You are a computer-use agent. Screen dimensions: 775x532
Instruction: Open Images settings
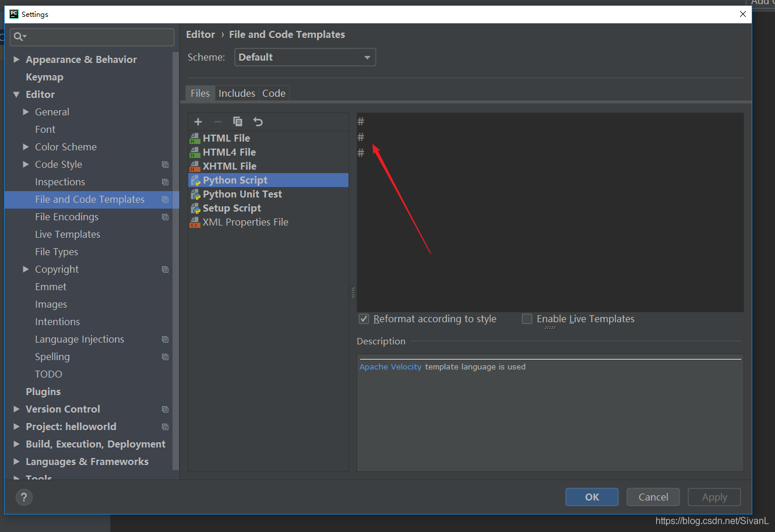(51, 304)
